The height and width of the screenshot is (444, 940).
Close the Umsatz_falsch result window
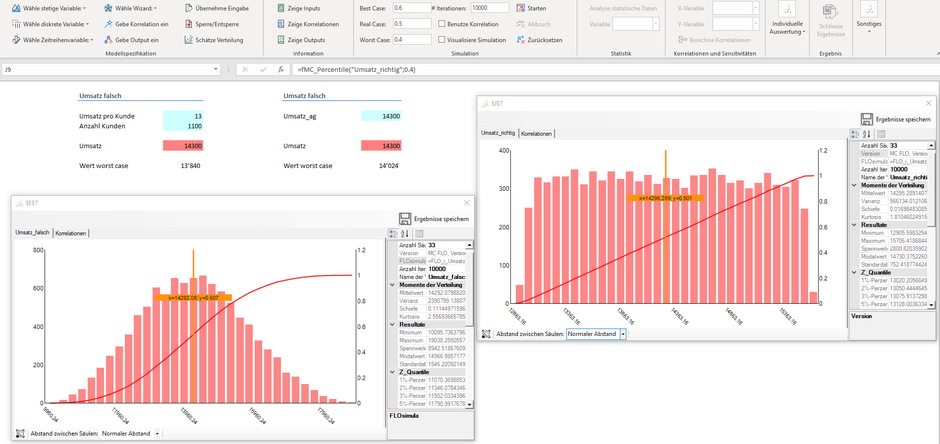[466, 204]
